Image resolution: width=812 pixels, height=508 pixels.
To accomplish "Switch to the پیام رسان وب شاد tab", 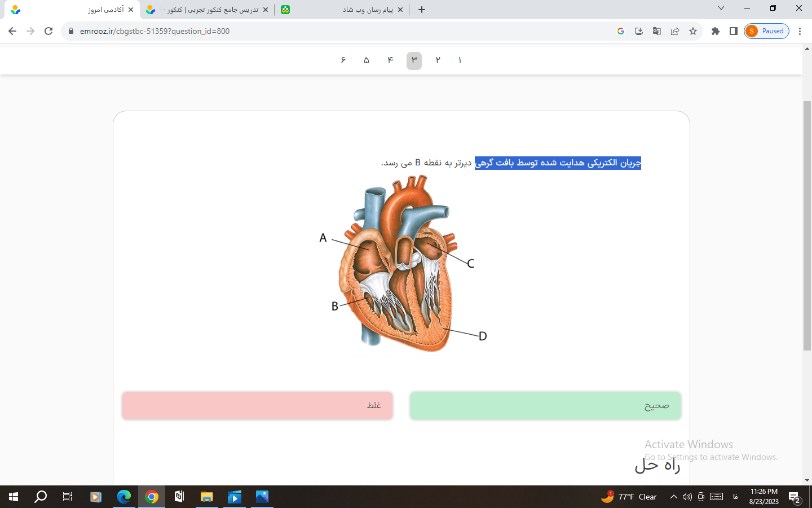I will coord(344,10).
